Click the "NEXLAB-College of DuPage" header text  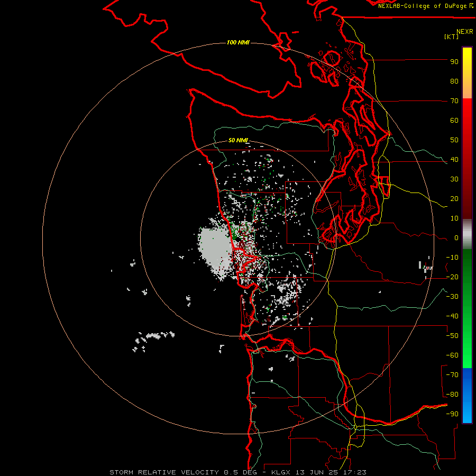pyautogui.click(x=422, y=6)
